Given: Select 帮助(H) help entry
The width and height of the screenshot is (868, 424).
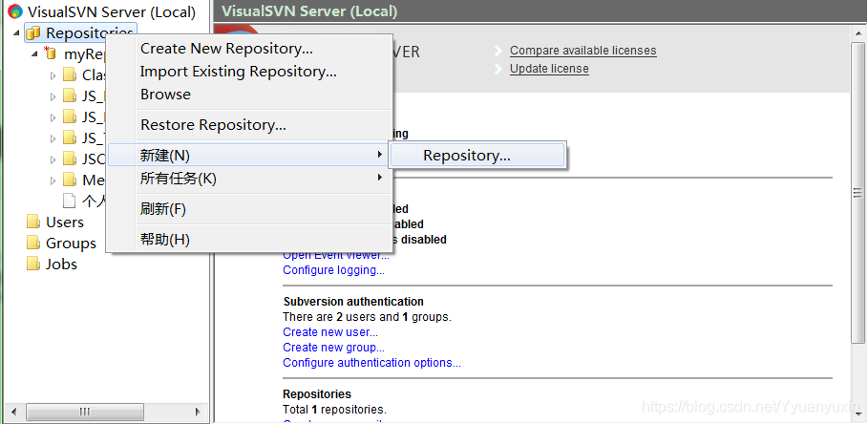Looking at the screenshot, I should (x=249, y=239).
